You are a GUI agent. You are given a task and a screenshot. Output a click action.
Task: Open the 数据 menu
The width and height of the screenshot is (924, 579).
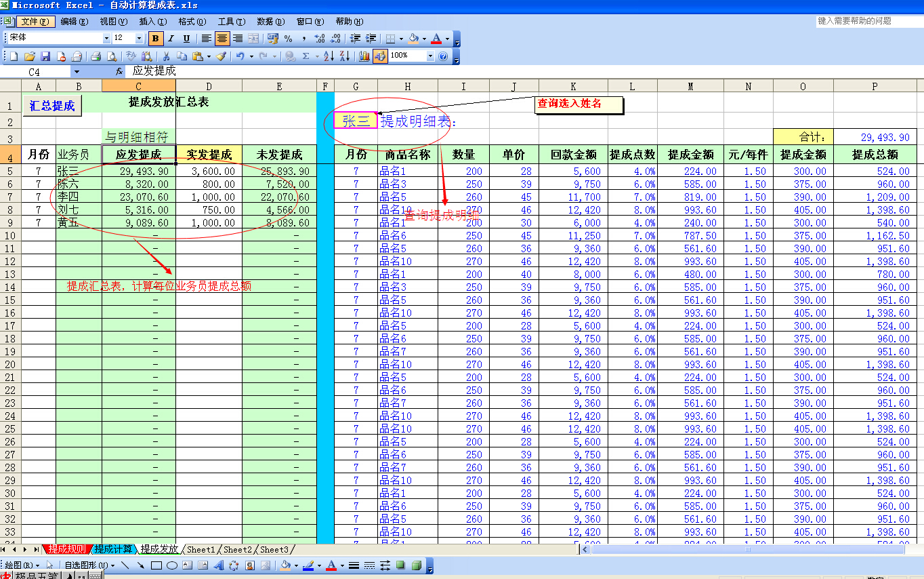coord(270,22)
